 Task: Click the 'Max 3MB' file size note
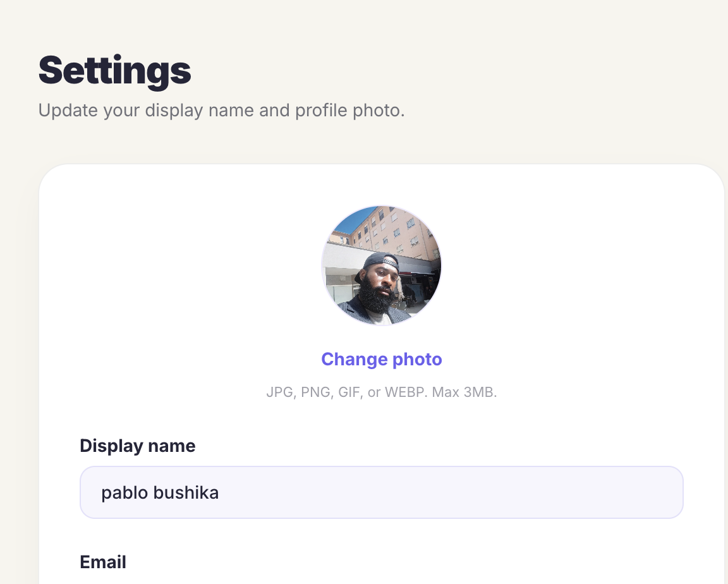coord(464,392)
